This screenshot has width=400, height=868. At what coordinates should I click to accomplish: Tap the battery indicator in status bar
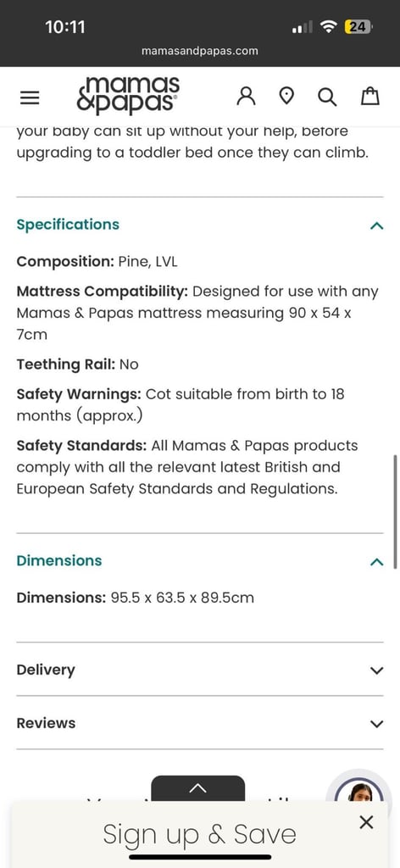pos(358,26)
